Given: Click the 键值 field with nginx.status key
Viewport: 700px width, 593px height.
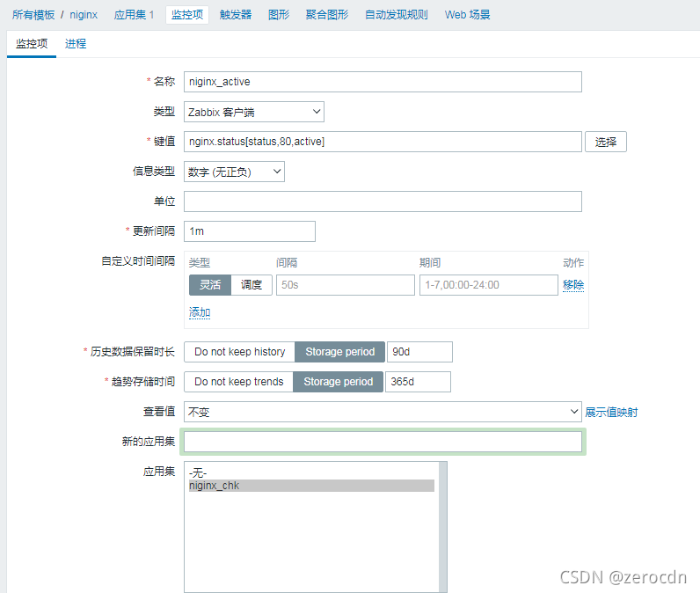Looking at the screenshot, I should pyautogui.click(x=383, y=142).
